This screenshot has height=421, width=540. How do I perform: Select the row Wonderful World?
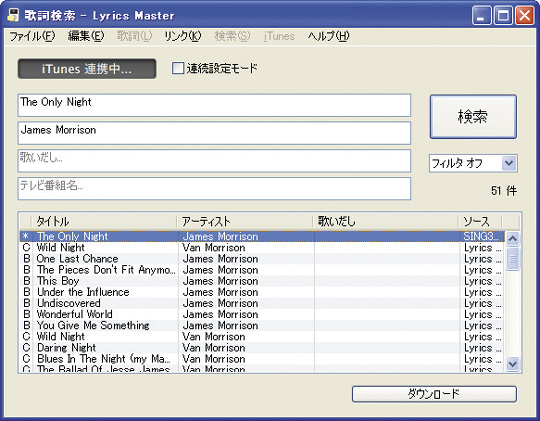pyautogui.click(x=262, y=314)
